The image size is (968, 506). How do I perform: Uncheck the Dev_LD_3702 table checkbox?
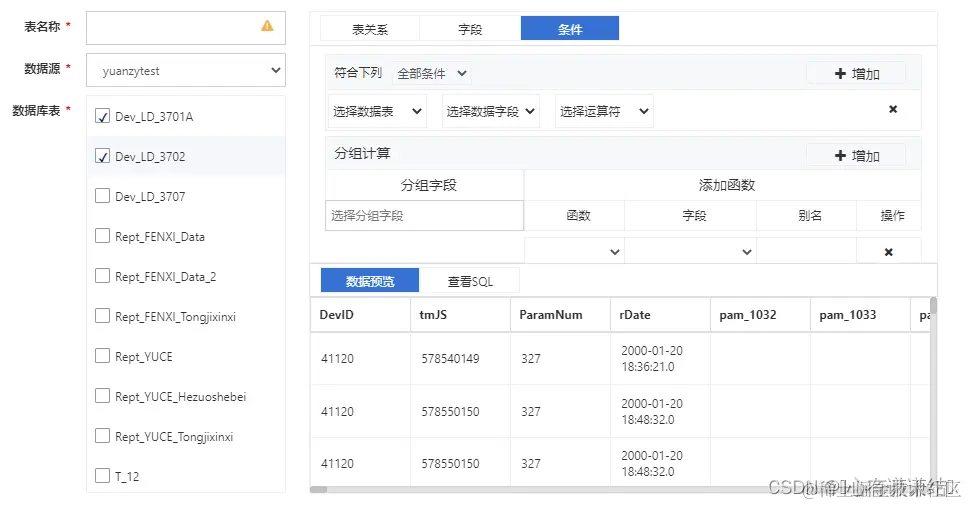click(102, 156)
